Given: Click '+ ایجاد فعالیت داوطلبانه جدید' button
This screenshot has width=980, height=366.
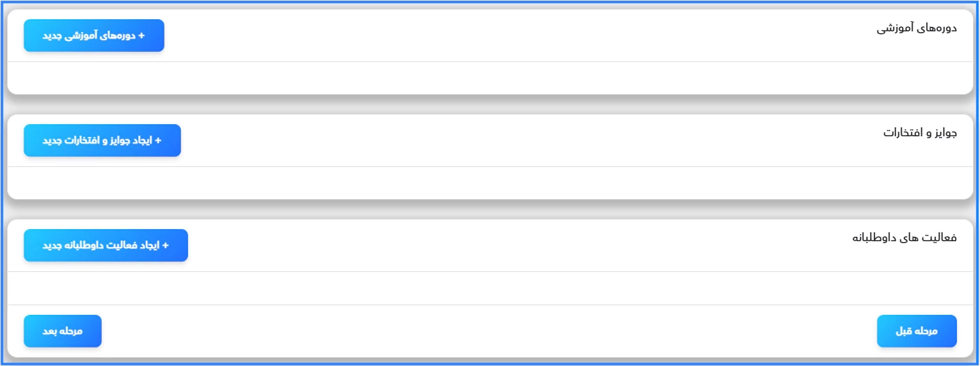Looking at the screenshot, I should [x=106, y=246].
